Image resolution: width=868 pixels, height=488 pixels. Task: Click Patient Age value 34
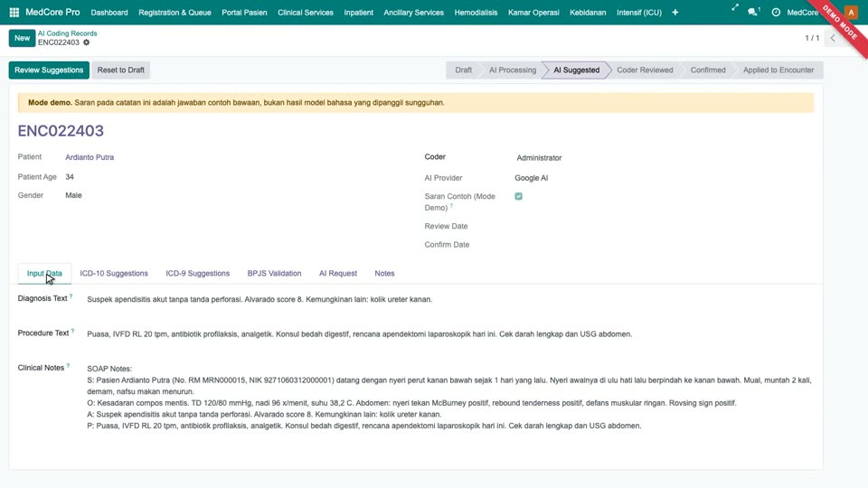(70, 177)
